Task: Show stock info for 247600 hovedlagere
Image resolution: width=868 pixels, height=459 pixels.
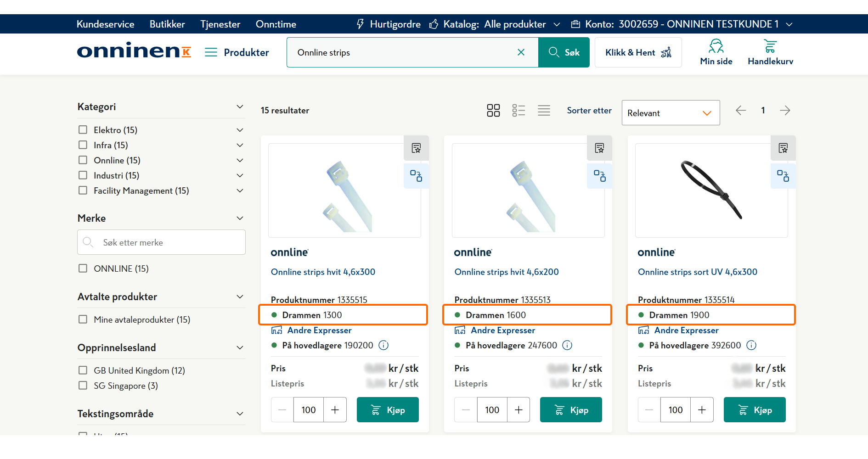Action: (x=567, y=345)
